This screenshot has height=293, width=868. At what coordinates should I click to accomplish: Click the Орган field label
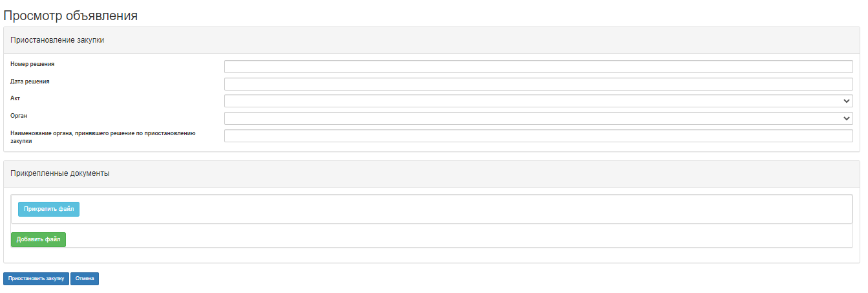pos(19,116)
